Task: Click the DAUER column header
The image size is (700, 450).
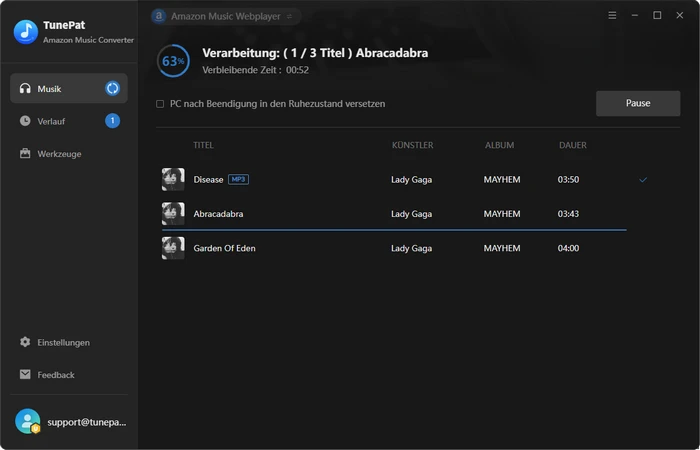Action: [573, 145]
